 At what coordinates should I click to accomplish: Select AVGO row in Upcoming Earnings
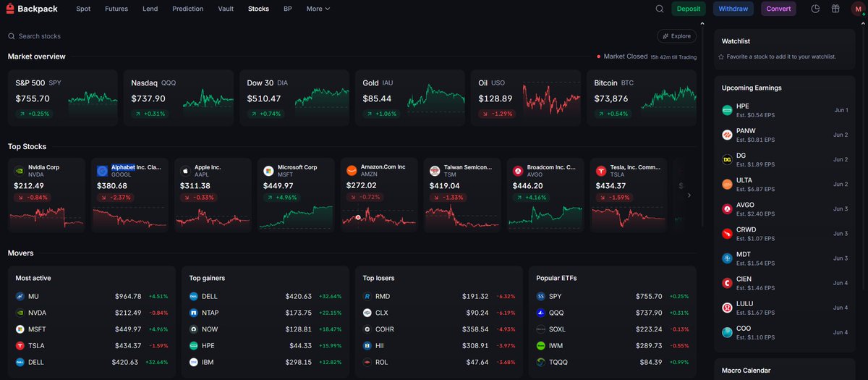tap(785, 208)
